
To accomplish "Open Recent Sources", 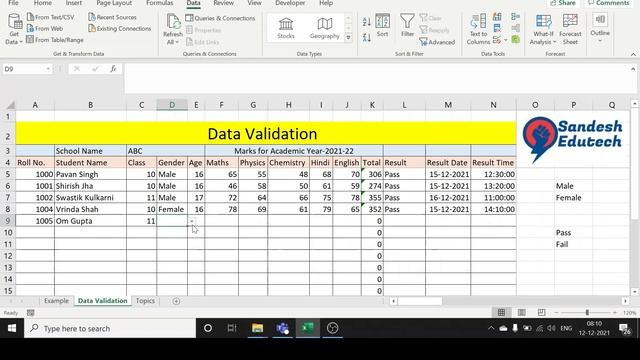I will coord(112,17).
